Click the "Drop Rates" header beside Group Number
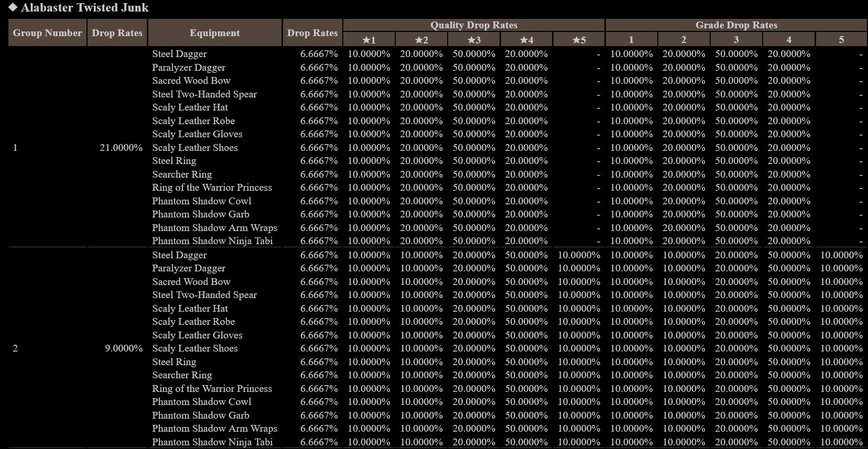The width and height of the screenshot is (868, 449). (x=117, y=32)
